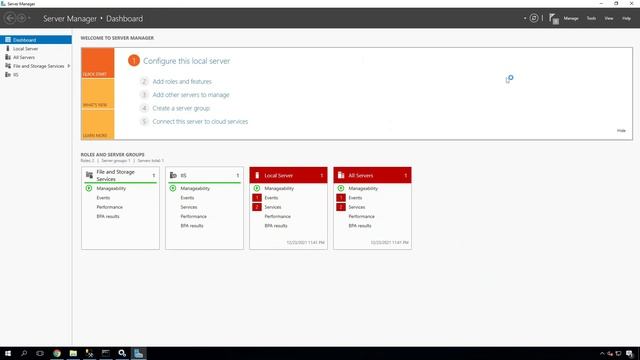Click the All Servers sidebar icon
This screenshot has height=360, width=640.
pos(8,57)
